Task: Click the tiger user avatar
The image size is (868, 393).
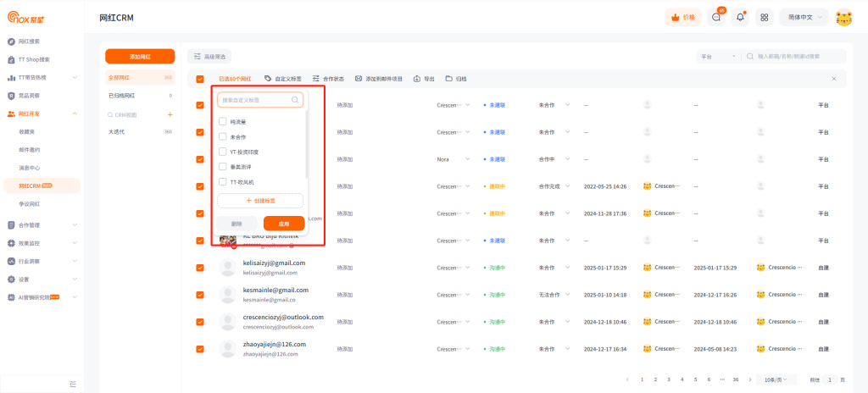Action: (843, 17)
